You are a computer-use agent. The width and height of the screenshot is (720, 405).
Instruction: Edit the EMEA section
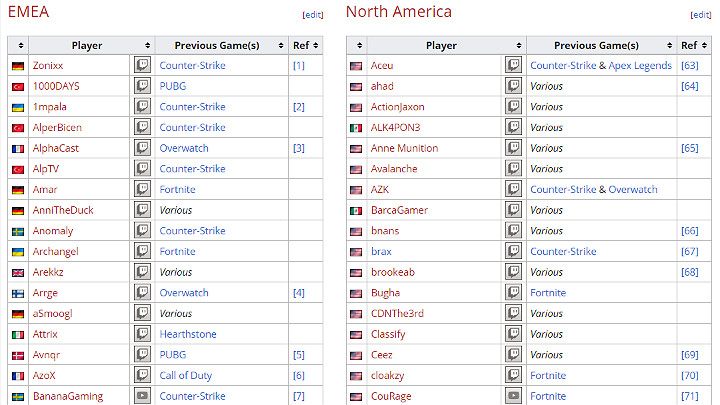click(x=313, y=15)
